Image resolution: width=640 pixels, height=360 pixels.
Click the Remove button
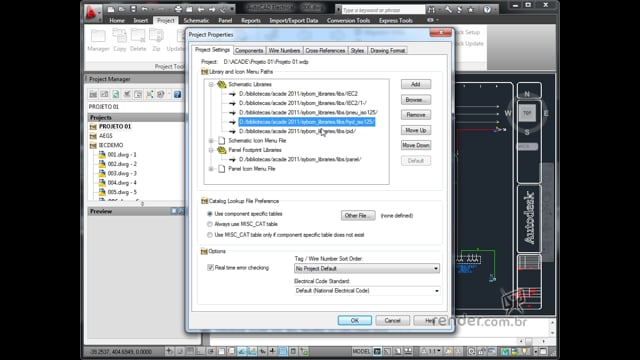tap(416, 115)
